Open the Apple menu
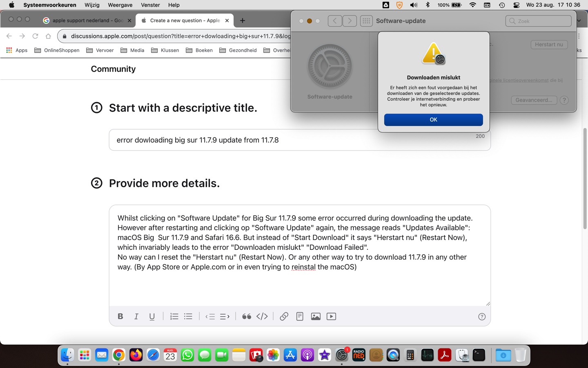The image size is (588, 368). pyautogui.click(x=11, y=5)
